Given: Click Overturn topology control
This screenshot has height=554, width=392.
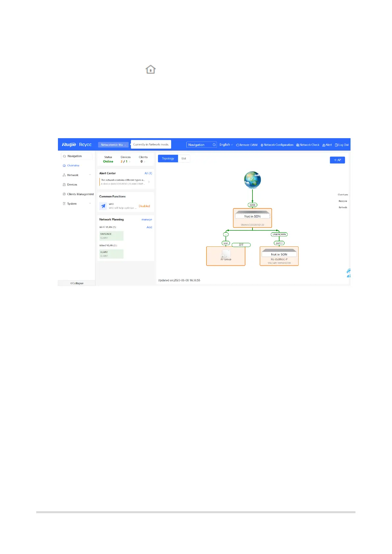Looking at the screenshot, I should coord(343,195).
